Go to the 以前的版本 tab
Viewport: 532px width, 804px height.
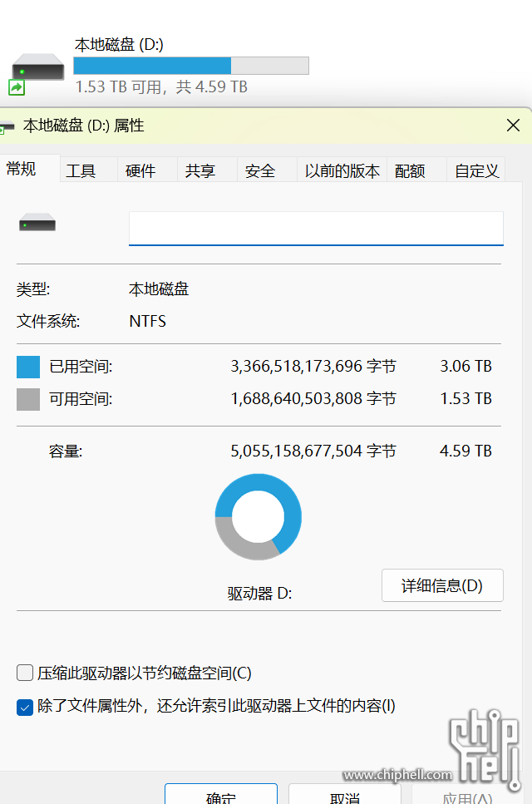342,170
